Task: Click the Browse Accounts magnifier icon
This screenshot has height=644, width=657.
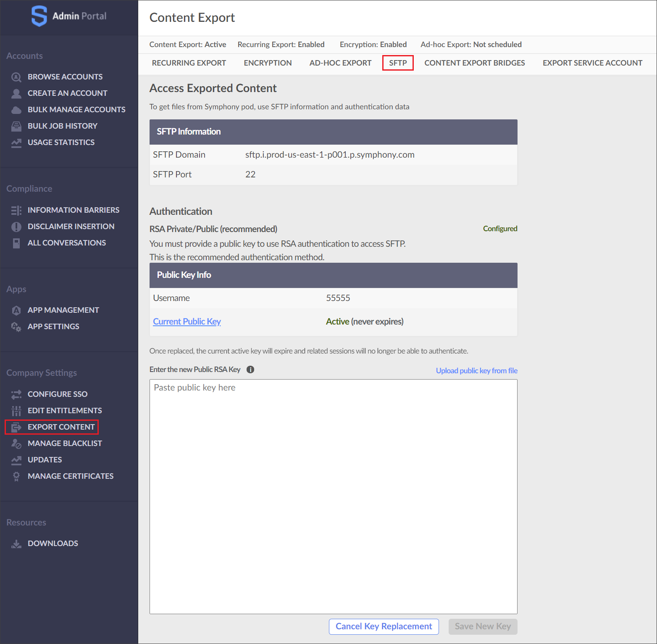Action: (16, 77)
